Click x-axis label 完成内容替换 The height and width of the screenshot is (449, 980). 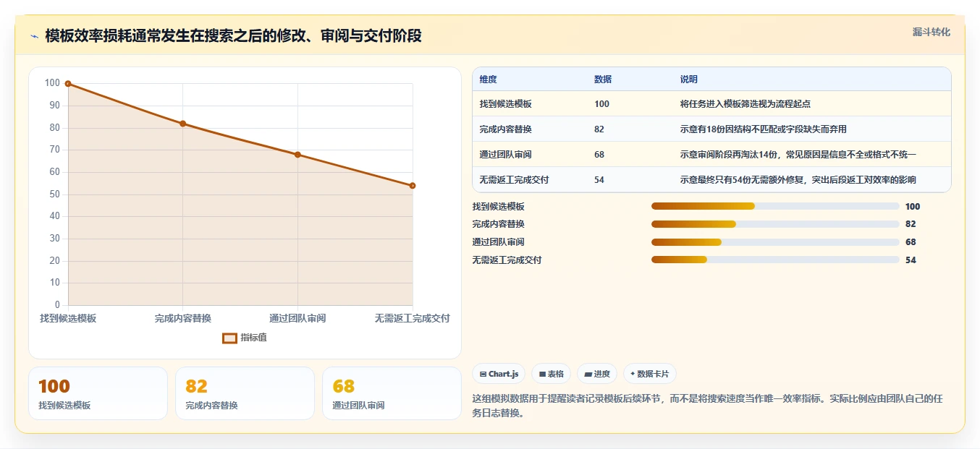coord(183,318)
